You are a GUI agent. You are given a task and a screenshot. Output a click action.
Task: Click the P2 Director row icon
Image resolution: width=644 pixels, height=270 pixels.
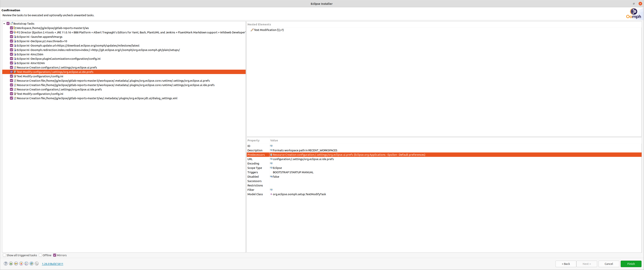tap(15, 32)
